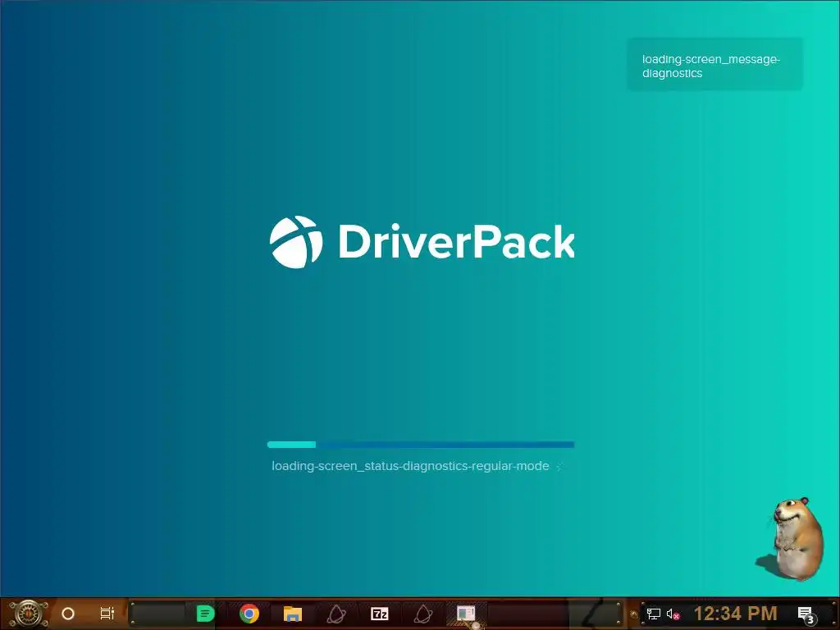
Task: Click the spinner next to the status text
Action: click(x=559, y=467)
